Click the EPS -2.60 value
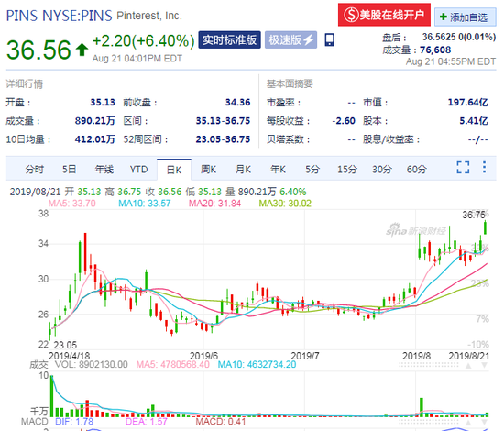The height and width of the screenshot is (431, 504). pyautogui.click(x=344, y=121)
